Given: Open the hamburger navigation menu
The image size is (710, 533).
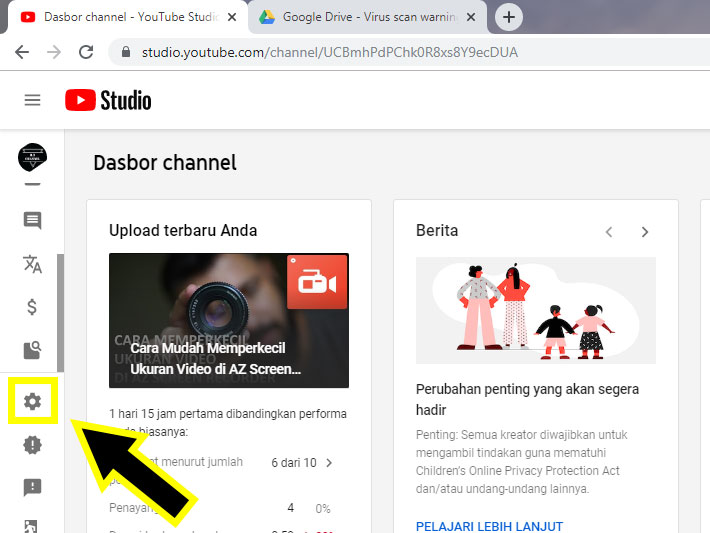Looking at the screenshot, I should click(32, 100).
